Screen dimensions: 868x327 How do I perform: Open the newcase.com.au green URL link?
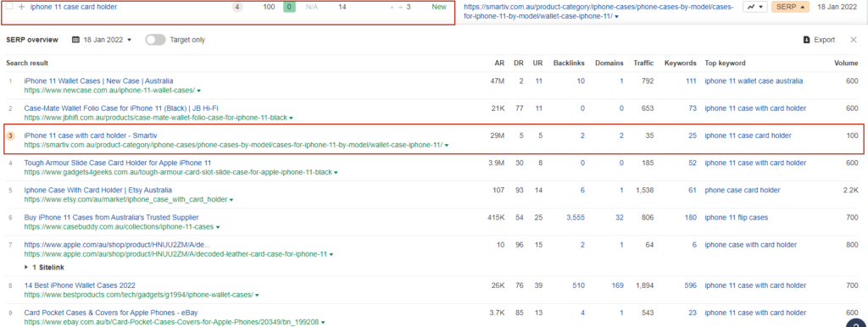click(109, 90)
